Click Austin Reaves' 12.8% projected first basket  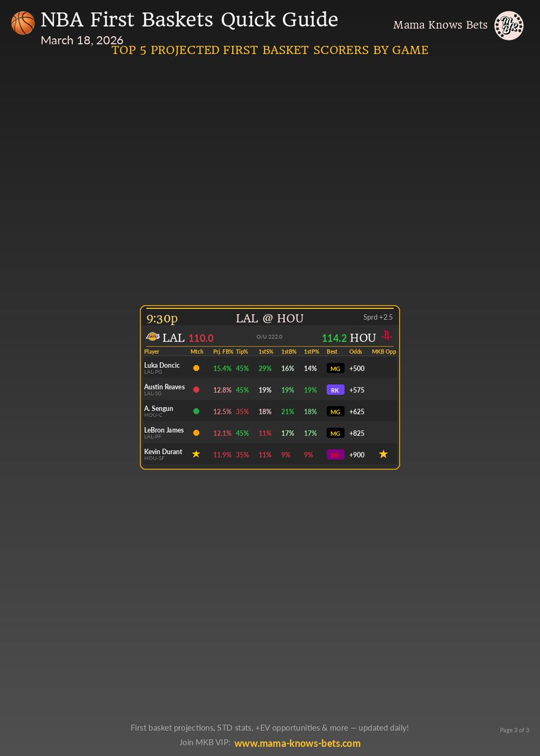tap(223, 390)
